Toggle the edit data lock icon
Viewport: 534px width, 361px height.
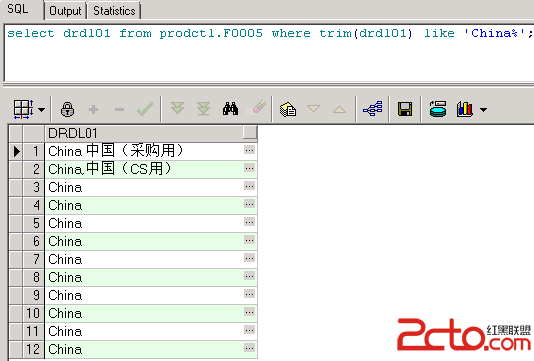[x=67, y=109]
